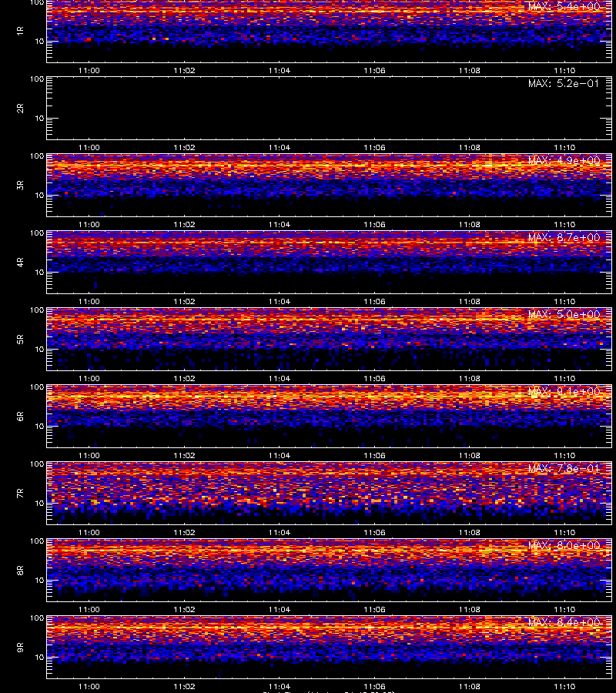Click the 11:08 time label below panel 5R
This screenshot has width=616, height=693.
click(x=469, y=378)
